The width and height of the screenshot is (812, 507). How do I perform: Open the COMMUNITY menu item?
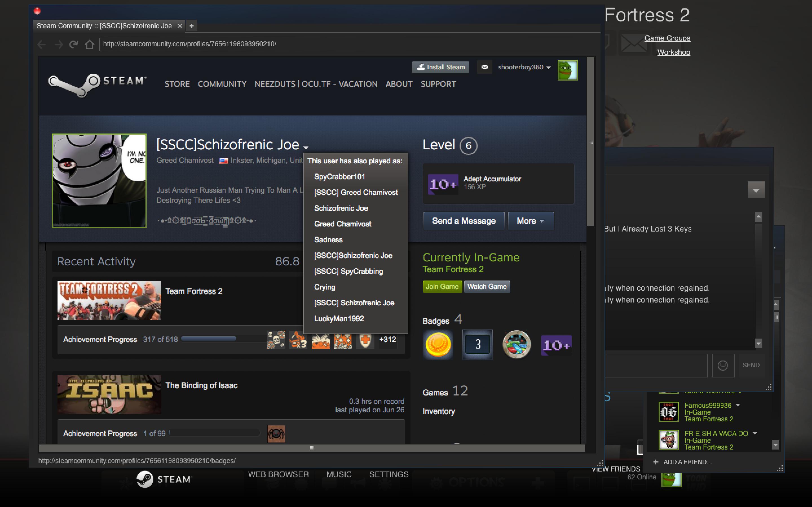pyautogui.click(x=222, y=84)
